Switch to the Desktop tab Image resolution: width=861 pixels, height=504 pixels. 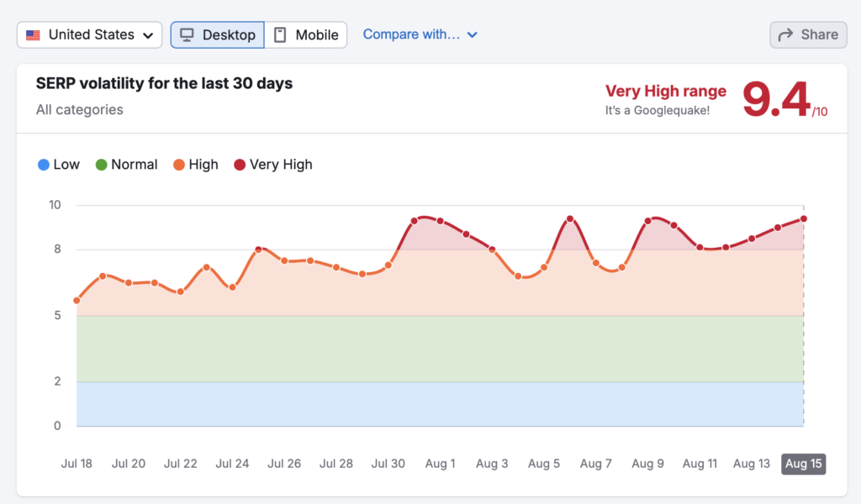coord(218,35)
